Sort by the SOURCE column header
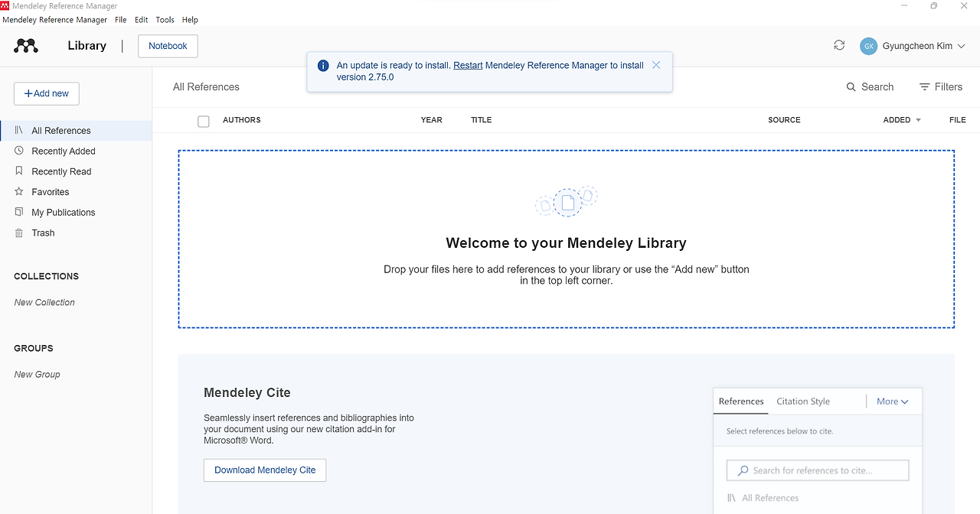Viewport: 980px width, 514px height. 784,120
